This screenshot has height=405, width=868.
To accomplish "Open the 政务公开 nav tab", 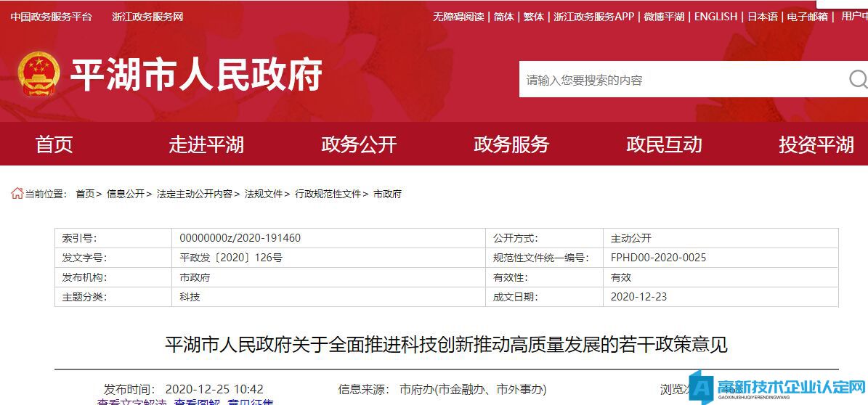I will pyautogui.click(x=359, y=144).
